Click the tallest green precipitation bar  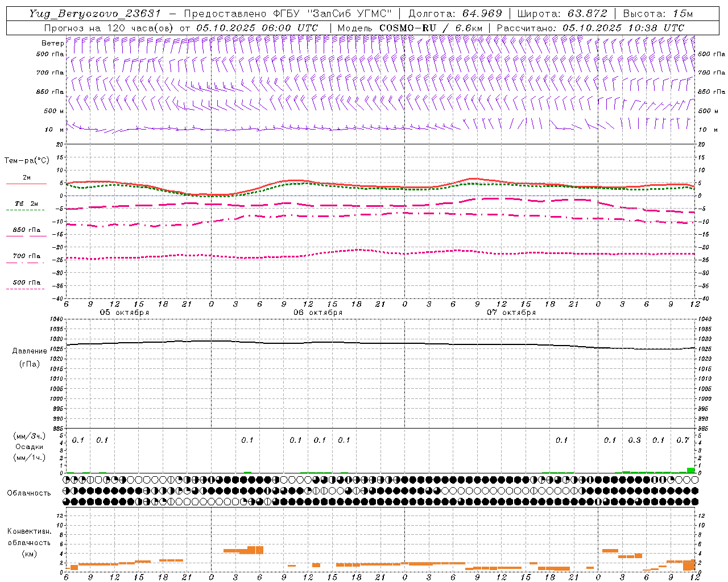[690, 470]
